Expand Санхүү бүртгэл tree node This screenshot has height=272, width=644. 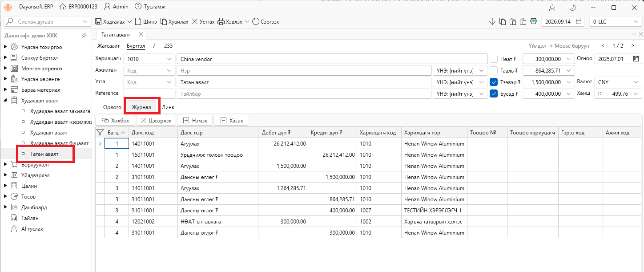tap(5, 57)
